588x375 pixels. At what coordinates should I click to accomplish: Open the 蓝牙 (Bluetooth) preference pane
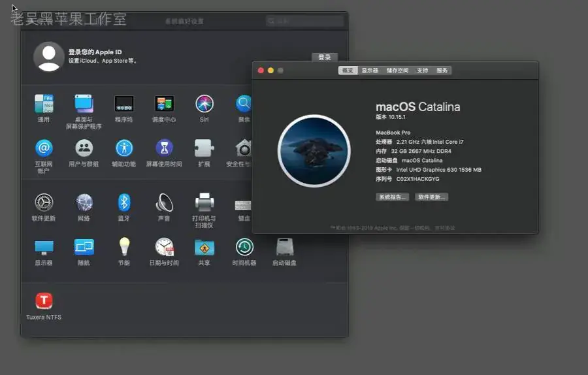tap(124, 203)
